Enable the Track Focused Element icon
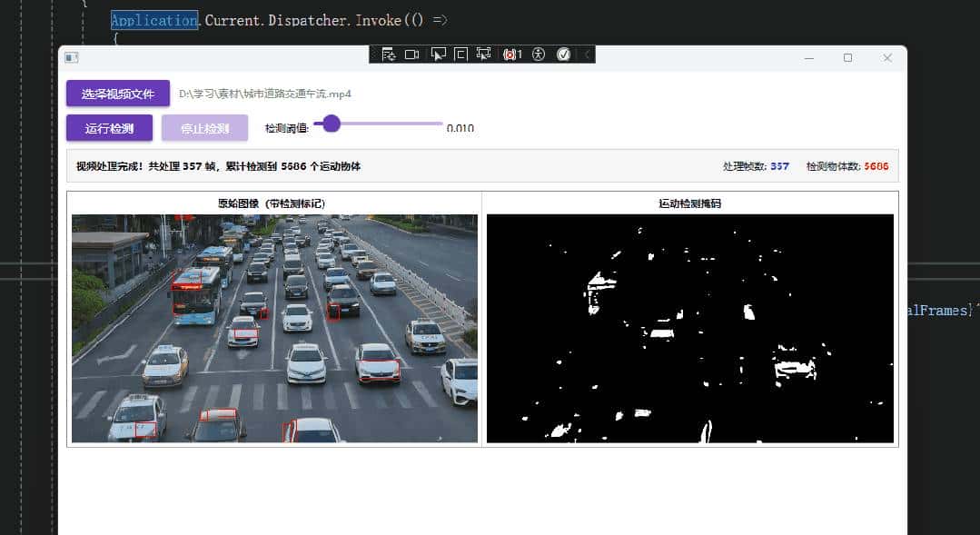Screen dimensions: 980x535 tap(483, 54)
